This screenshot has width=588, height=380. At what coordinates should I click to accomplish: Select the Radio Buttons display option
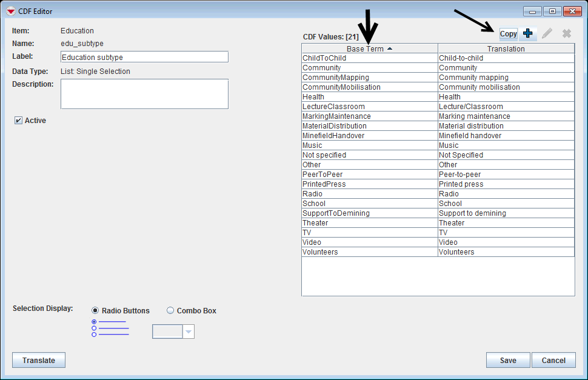click(95, 311)
